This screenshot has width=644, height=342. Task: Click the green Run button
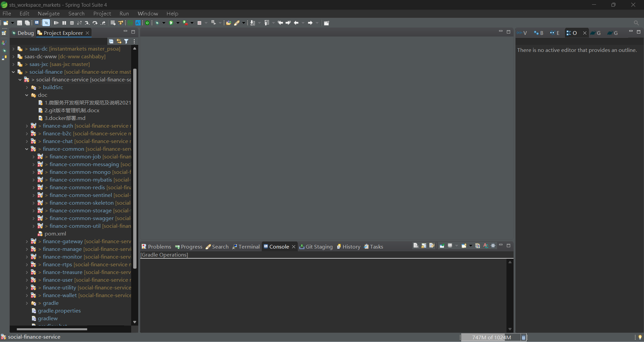click(171, 23)
